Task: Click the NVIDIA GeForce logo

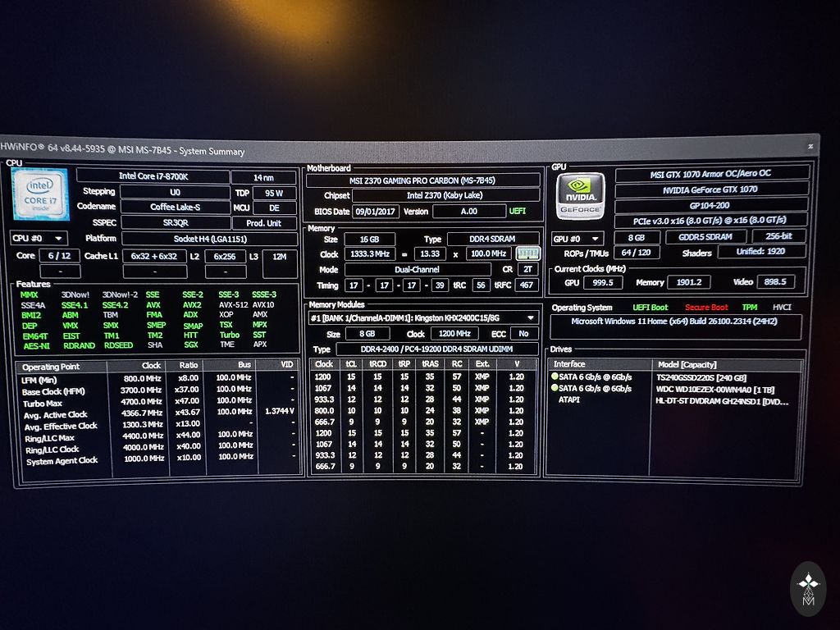Action: [x=581, y=196]
